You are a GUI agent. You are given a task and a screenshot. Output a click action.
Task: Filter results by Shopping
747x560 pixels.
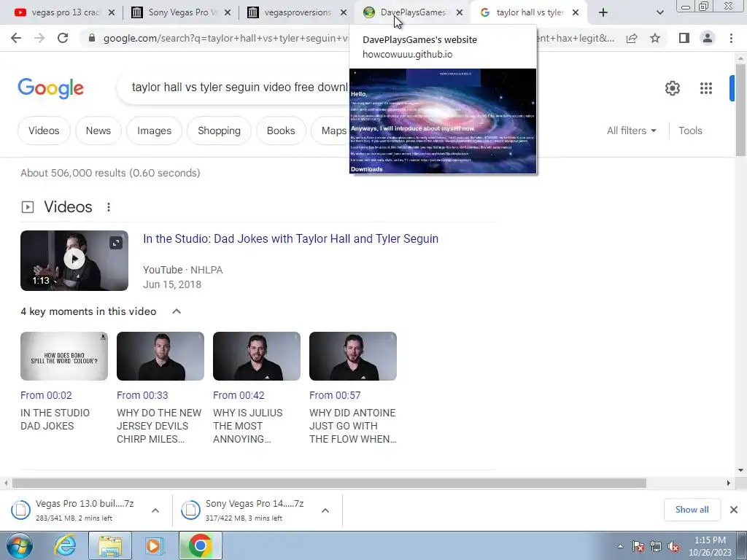point(219,131)
